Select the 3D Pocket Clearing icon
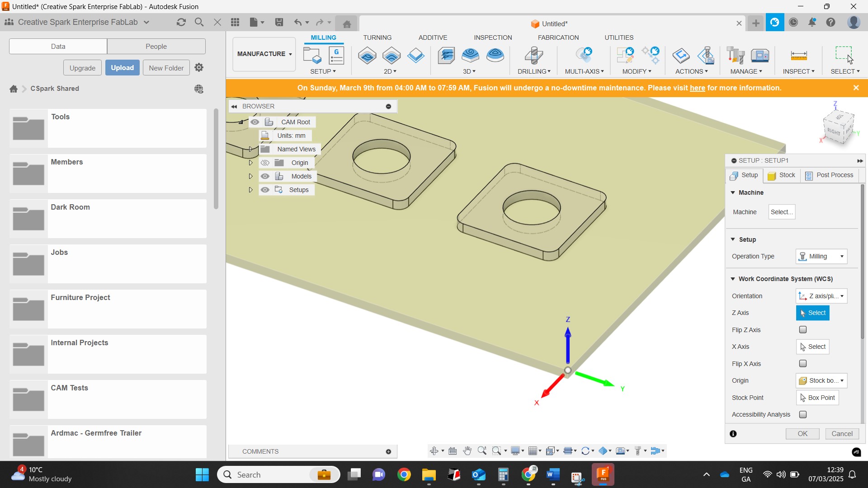Image resolution: width=868 pixels, height=488 pixels. (x=471, y=56)
